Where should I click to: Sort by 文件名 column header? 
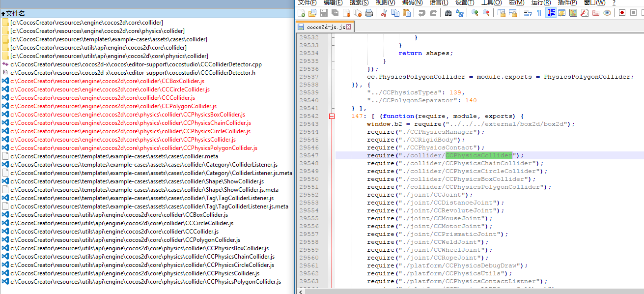147,13
